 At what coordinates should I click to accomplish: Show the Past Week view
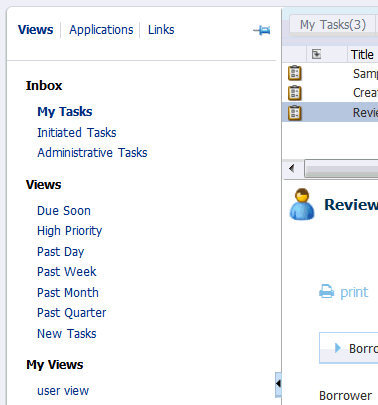67,272
